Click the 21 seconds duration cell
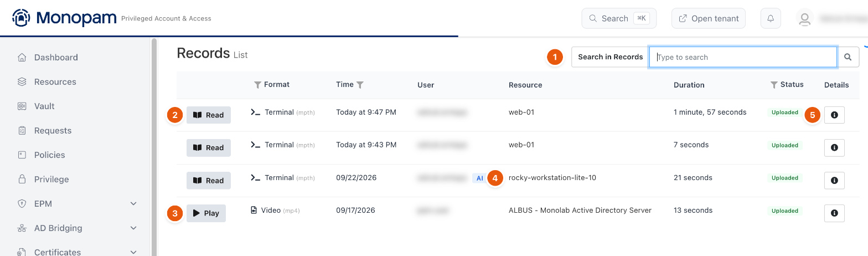This screenshot has width=868, height=256. coord(693,178)
